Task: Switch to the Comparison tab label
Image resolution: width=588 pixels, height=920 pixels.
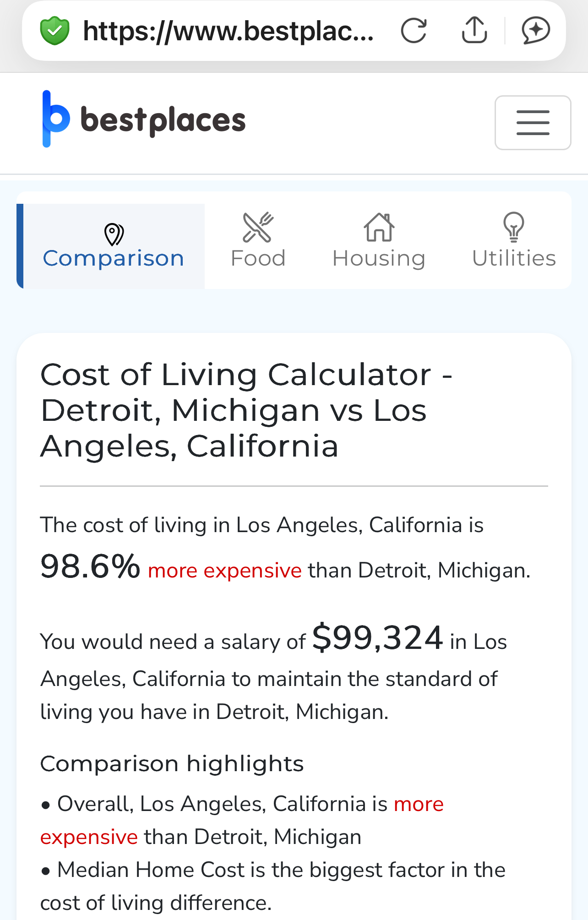Action: [114, 259]
